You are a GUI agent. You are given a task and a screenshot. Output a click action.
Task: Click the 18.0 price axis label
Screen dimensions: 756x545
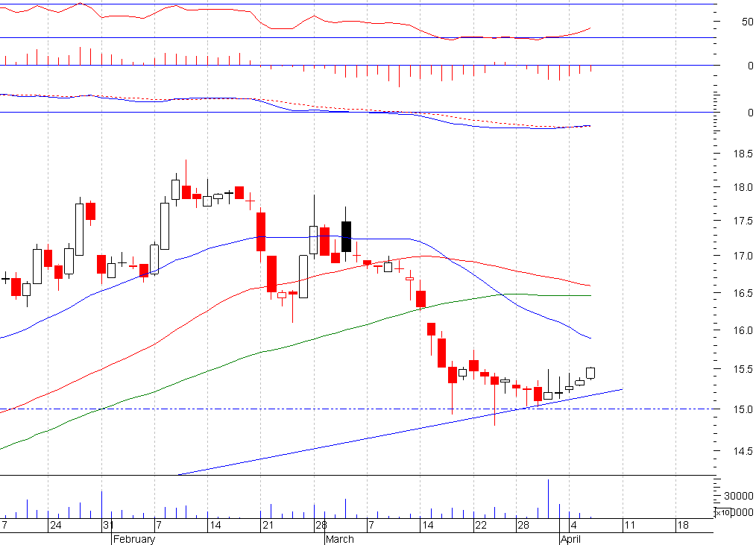[x=743, y=188]
